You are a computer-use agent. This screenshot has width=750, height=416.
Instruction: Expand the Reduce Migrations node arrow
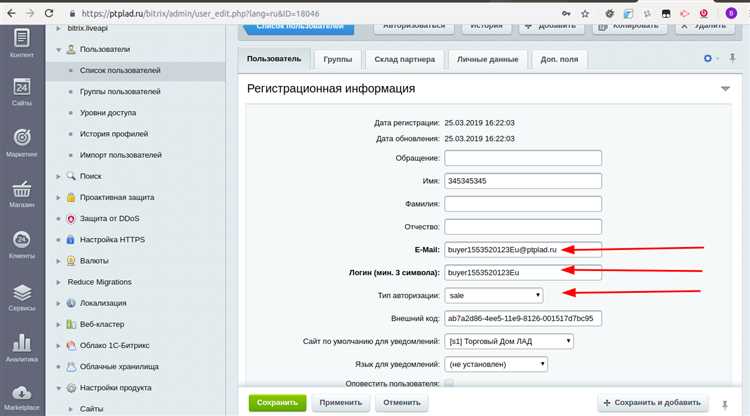[58, 282]
